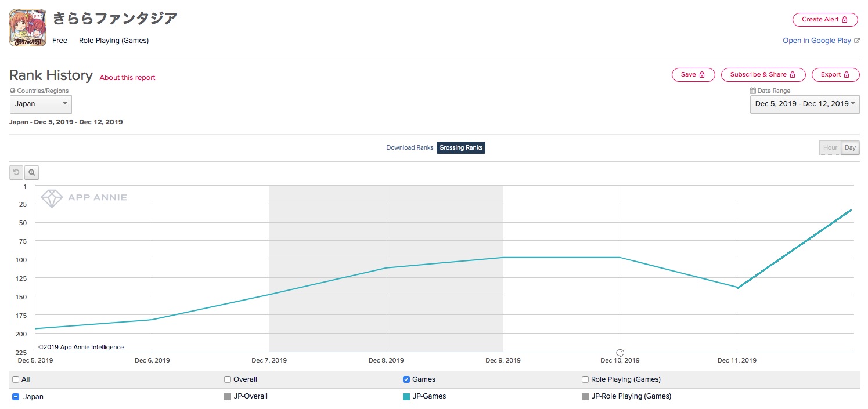Screen dimensions: 868x409
Task: Select Day granularity button
Action: (851, 148)
